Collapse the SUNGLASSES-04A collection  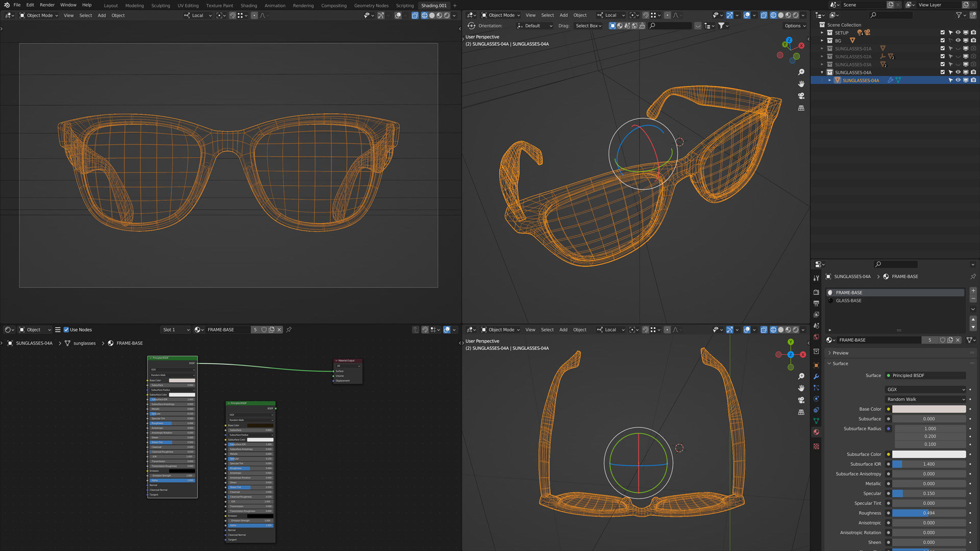822,72
